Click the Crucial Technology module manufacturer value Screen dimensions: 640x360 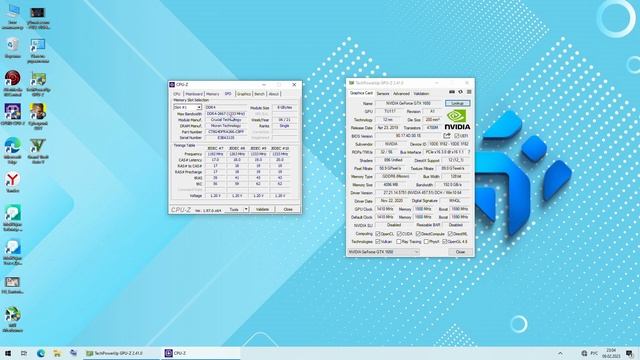point(226,120)
